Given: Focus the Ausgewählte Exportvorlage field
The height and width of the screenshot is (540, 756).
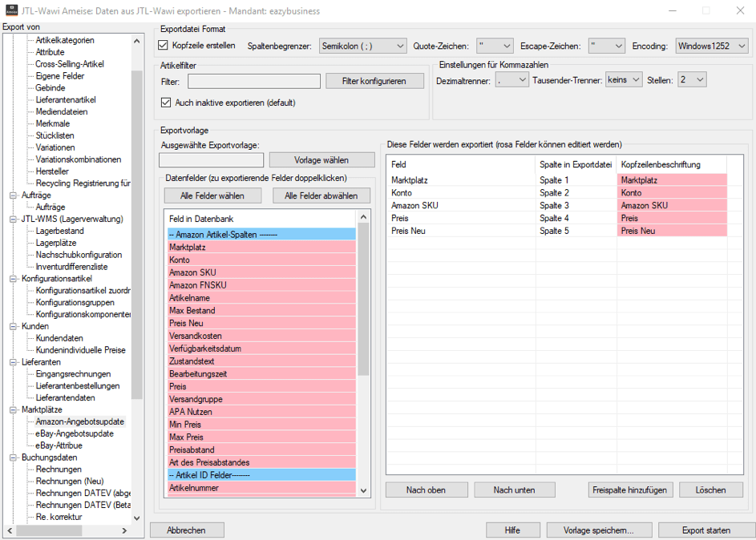Looking at the screenshot, I should point(211,160).
